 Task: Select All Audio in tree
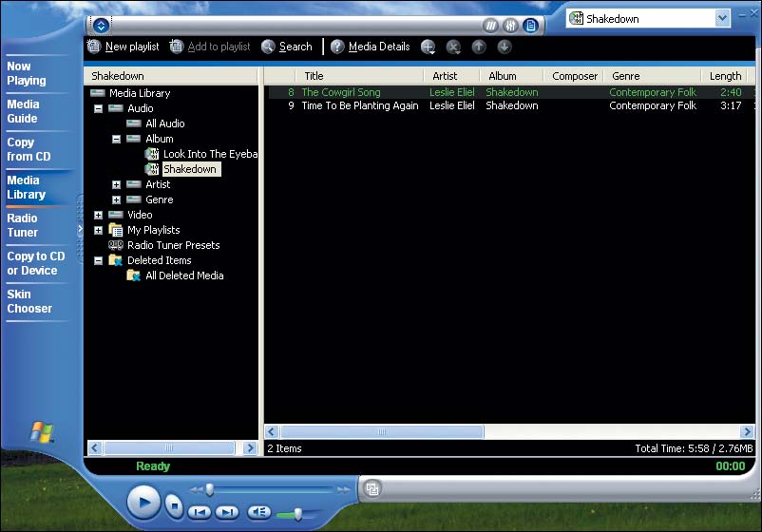pos(164,123)
